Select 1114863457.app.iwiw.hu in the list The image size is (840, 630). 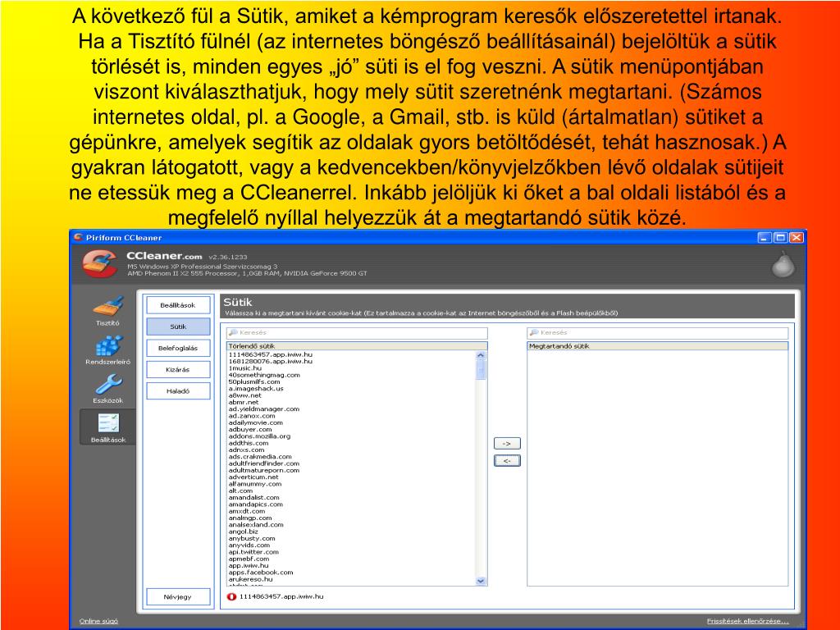270,354
